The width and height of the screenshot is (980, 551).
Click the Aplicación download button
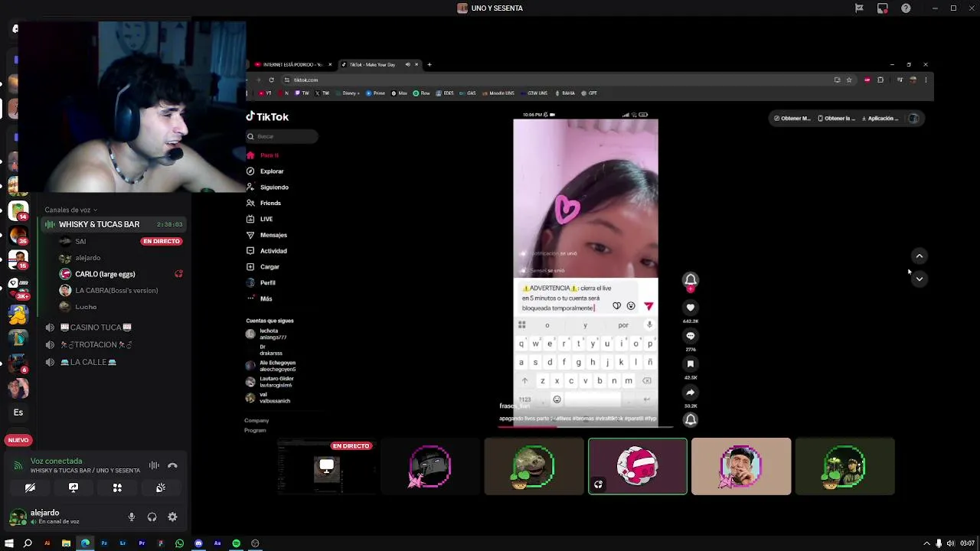[880, 119]
